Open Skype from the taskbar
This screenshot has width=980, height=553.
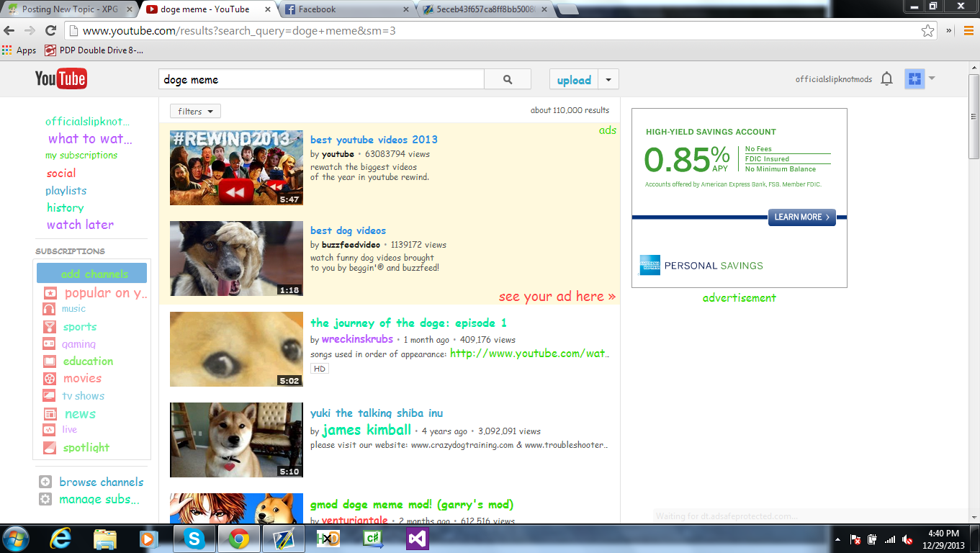pyautogui.click(x=194, y=538)
